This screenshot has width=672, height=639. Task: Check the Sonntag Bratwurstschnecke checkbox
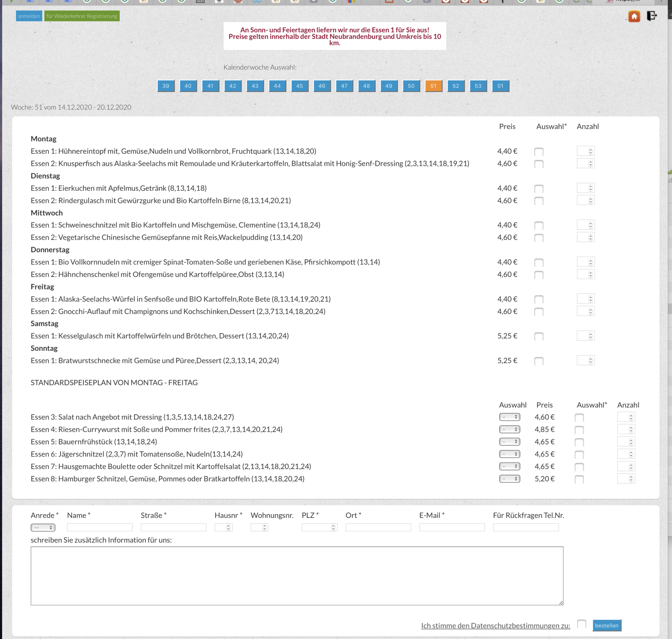538,361
